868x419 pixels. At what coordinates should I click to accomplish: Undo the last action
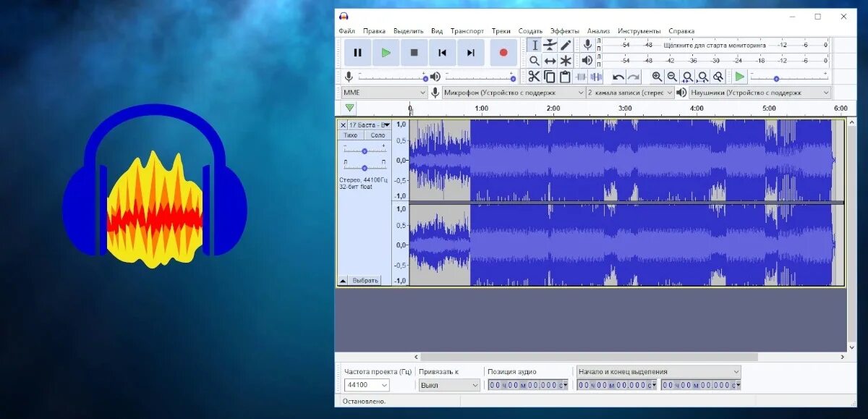(618, 77)
